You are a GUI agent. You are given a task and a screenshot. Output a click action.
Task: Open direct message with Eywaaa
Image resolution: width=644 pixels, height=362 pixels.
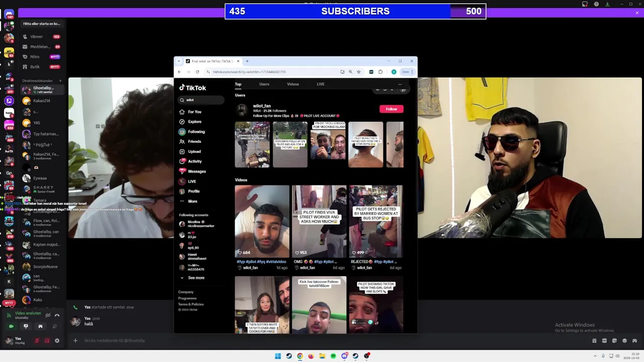(42, 178)
